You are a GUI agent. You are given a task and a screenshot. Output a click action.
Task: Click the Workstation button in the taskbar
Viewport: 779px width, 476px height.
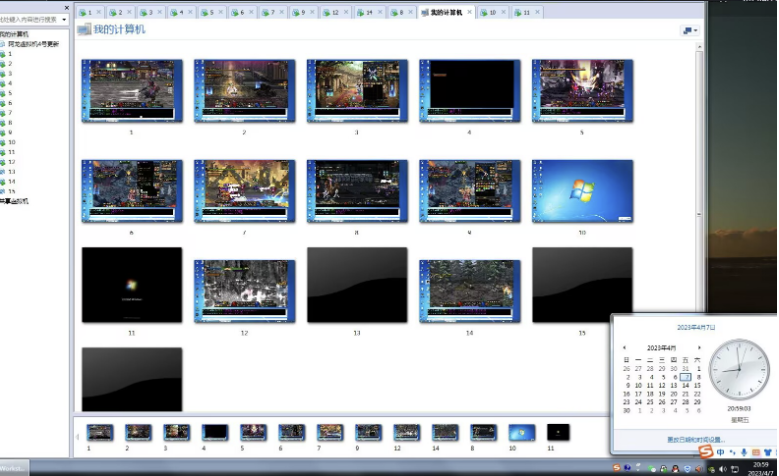point(14,468)
